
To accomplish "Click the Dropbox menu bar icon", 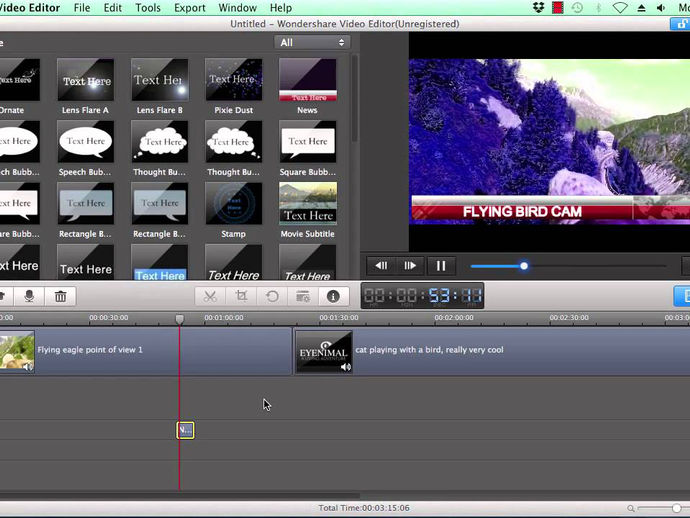I will point(538,7).
